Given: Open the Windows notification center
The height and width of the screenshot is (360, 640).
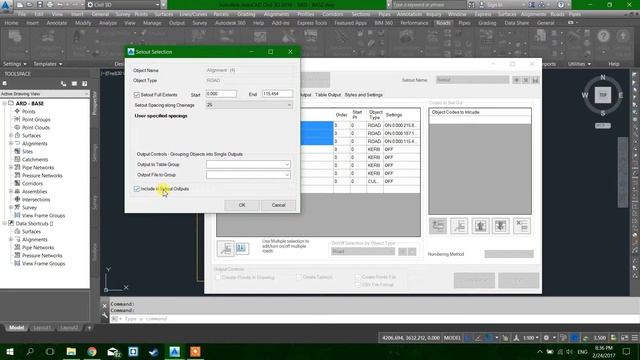Looking at the screenshot, I should coord(627,351).
